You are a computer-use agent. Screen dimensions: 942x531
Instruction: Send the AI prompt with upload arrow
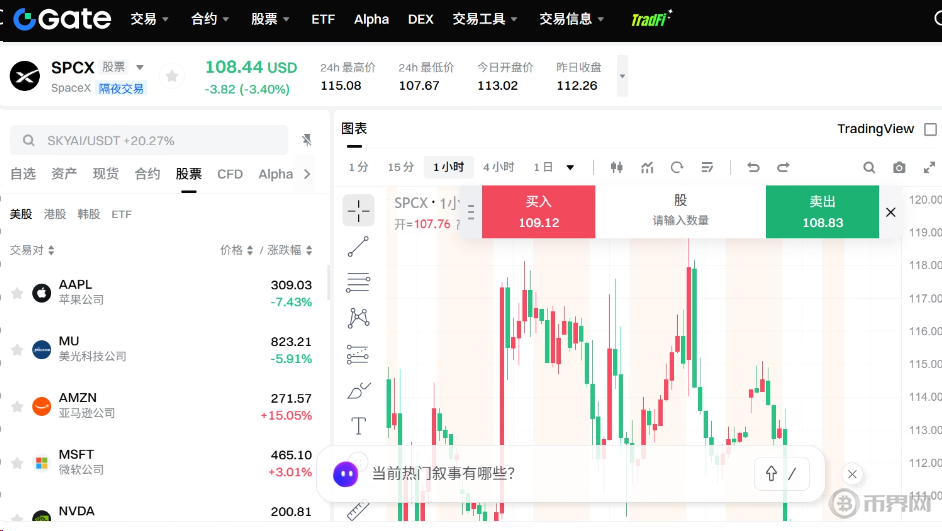click(771, 474)
